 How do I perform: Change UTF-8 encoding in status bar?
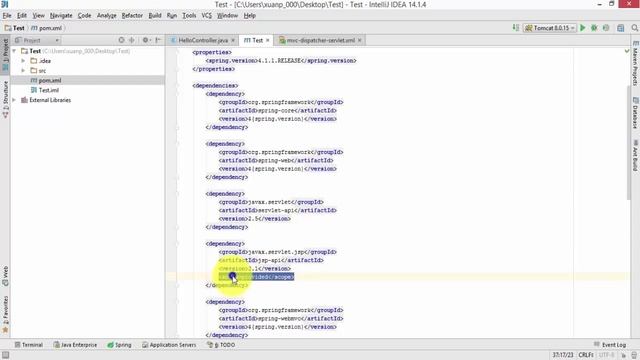pyautogui.click(x=607, y=355)
